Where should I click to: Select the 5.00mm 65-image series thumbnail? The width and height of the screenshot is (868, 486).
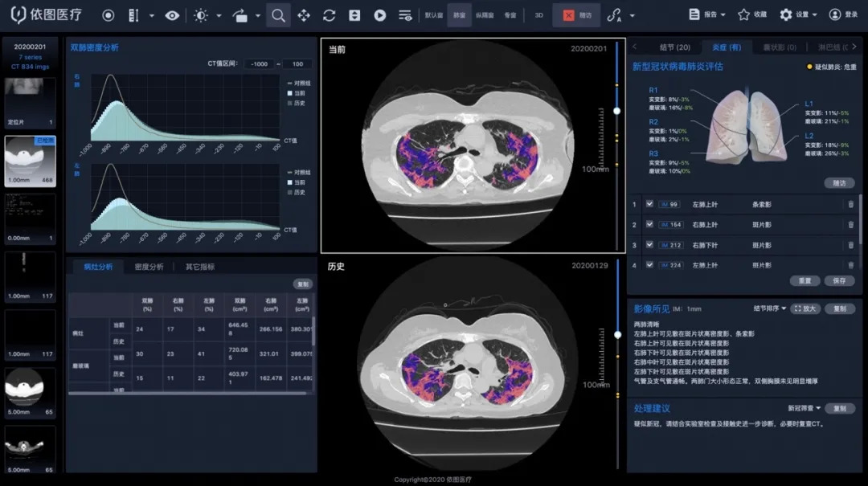pos(31,394)
